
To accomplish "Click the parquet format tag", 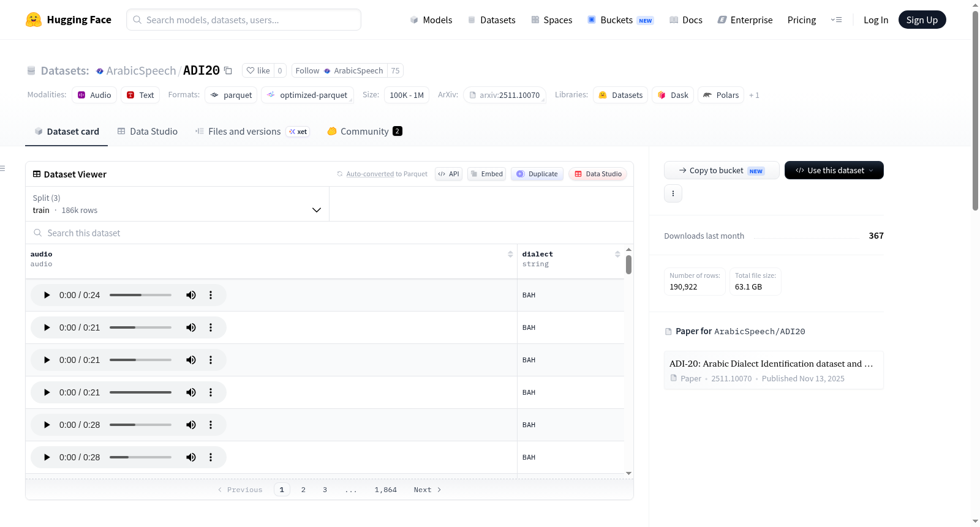I will pos(231,95).
